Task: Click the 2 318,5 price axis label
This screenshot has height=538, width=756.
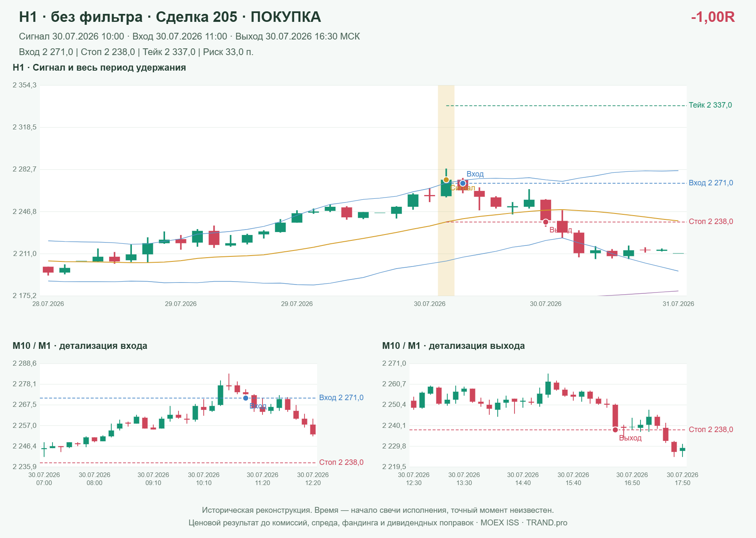Action: click(x=24, y=127)
